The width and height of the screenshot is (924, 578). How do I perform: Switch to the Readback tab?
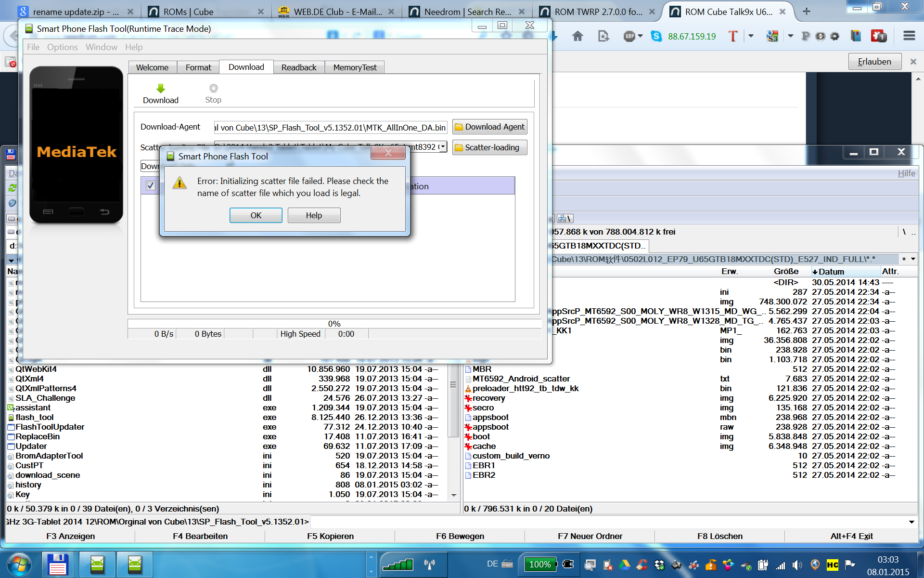pos(299,67)
